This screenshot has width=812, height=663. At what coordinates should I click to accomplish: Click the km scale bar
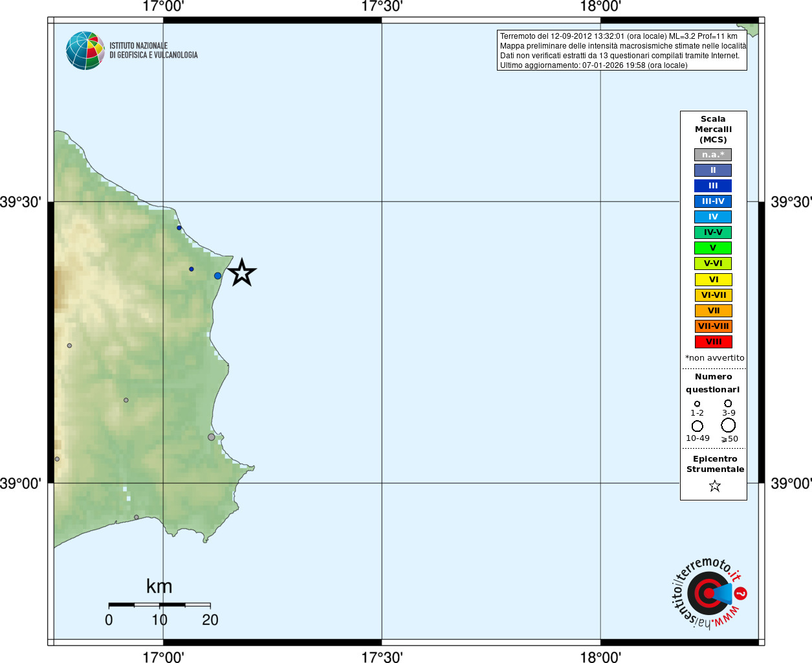(159, 605)
